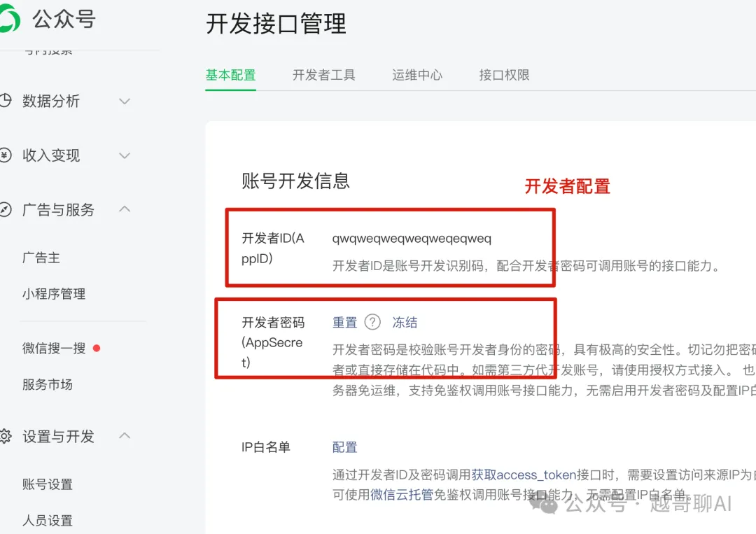The width and height of the screenshot is (756, 534).
Task: Click the 数据分析 pie chart icon
Action: tap(5, 101)
